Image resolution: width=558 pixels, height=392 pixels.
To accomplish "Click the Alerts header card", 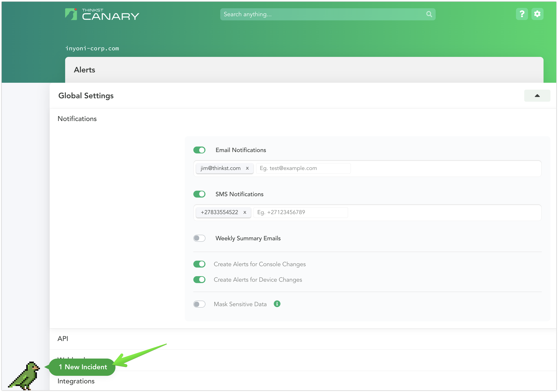I will [x=304, y=70].
